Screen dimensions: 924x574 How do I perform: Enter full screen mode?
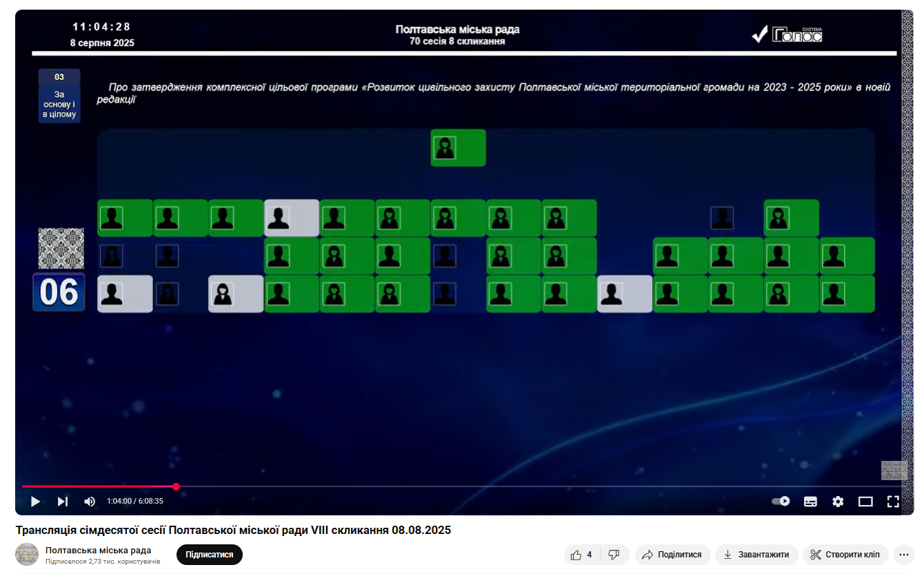[893, 502]
